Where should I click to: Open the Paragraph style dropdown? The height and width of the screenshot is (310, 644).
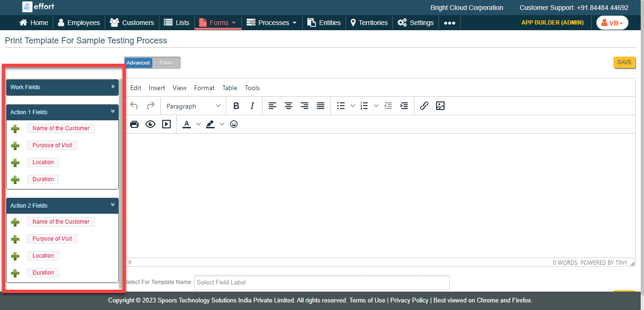tap(193, 106)
